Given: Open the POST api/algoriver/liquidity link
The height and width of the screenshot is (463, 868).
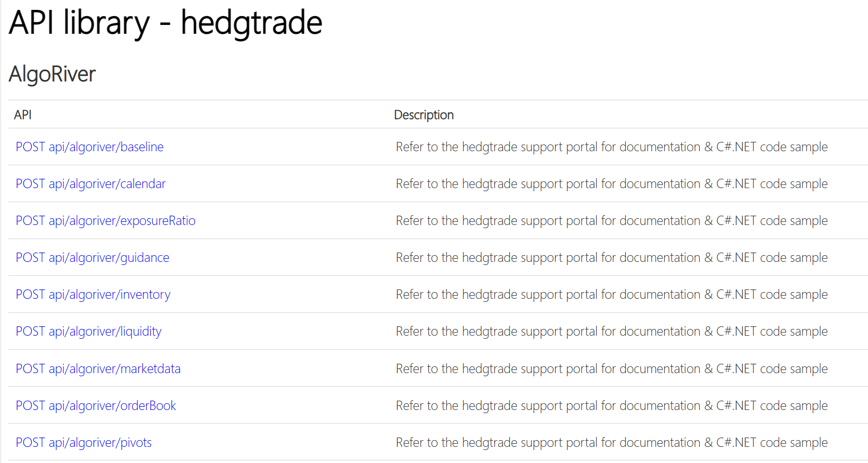Looking at the screenshot, I should click(88, 332).
